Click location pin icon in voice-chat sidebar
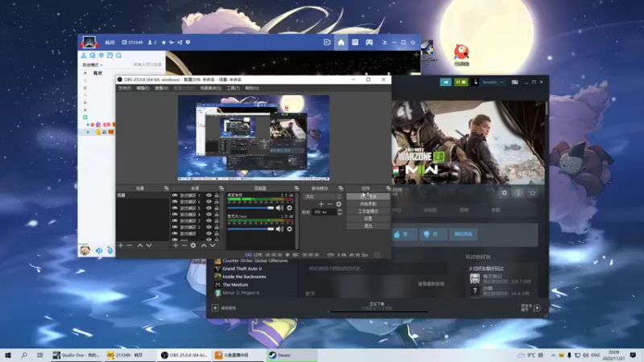The width and height of the screenshot is (644, 362). coord(101,56)
